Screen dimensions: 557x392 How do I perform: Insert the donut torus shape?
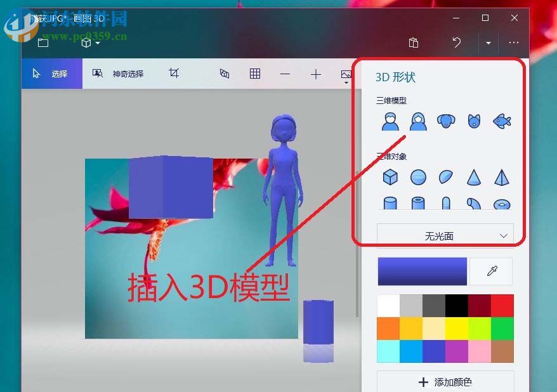[501, 203]
